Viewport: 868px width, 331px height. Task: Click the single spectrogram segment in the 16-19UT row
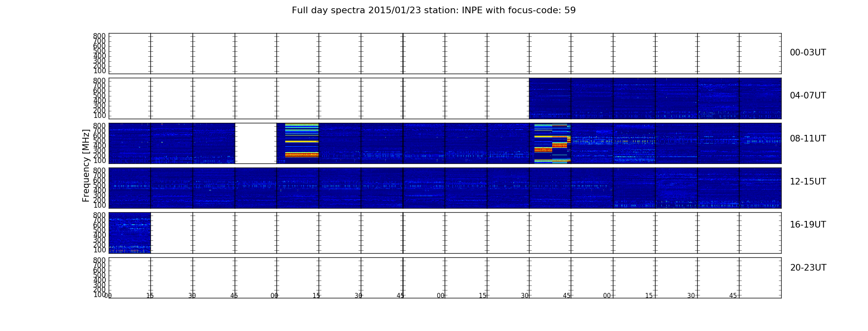tap(130, 233)
